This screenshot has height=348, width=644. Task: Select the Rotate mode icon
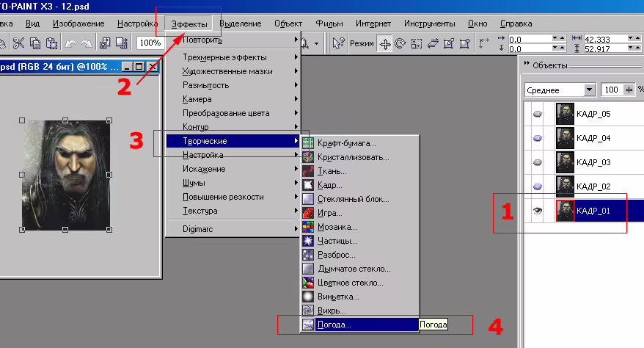click(400, 43)
